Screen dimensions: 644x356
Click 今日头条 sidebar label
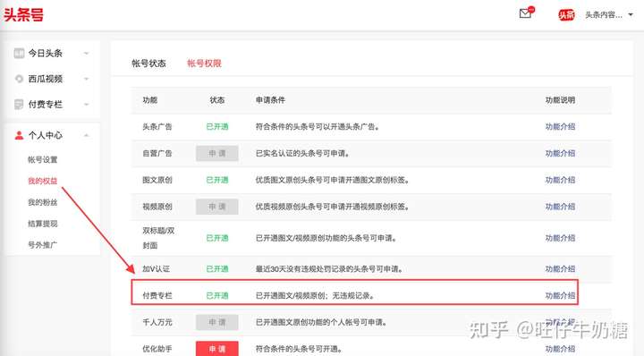(46, 53)
